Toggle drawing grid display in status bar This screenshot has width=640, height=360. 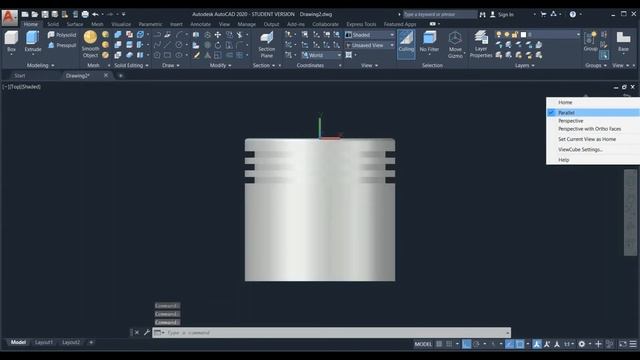pos(439,344)
